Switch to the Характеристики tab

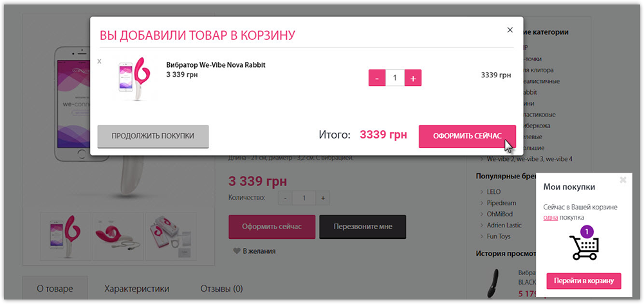tap(136, 289)
